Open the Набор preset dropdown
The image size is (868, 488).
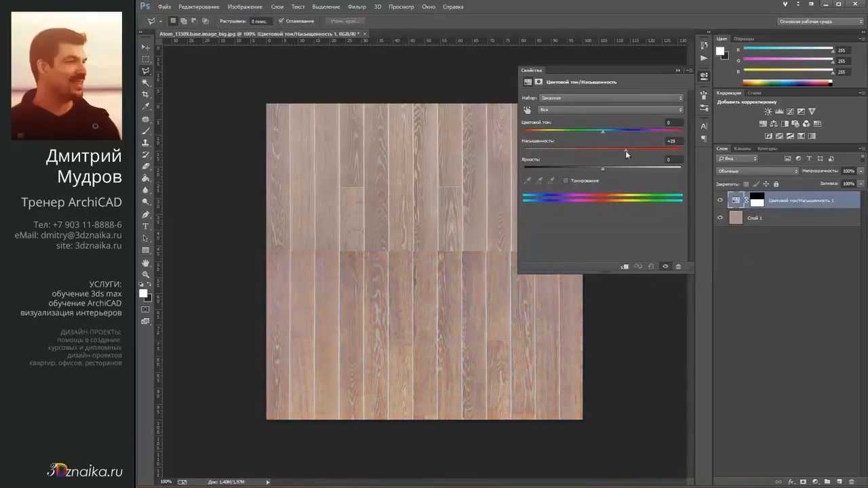click(x=611, y=98)
